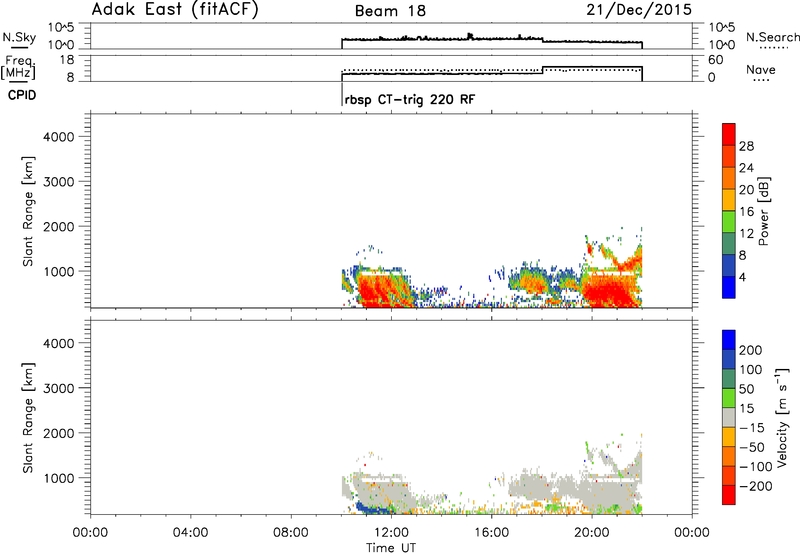This screenshot has height=554, width=800.
Task: Click the '12:00' time axis label
Action: point(391,533)
